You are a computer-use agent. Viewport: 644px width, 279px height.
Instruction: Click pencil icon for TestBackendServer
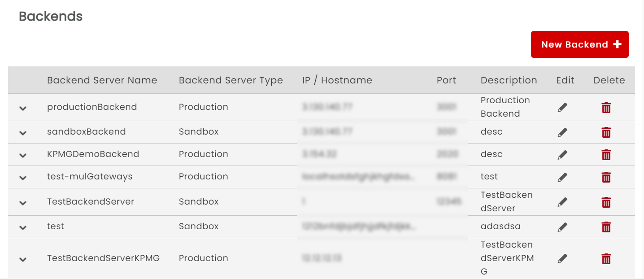(x=562, y=202)
